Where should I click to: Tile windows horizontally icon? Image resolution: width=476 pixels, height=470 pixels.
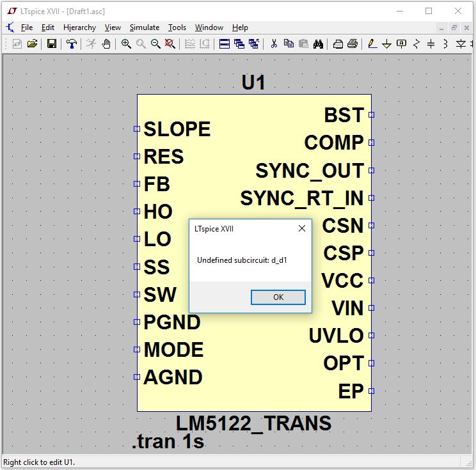click(x=225, y=44)
